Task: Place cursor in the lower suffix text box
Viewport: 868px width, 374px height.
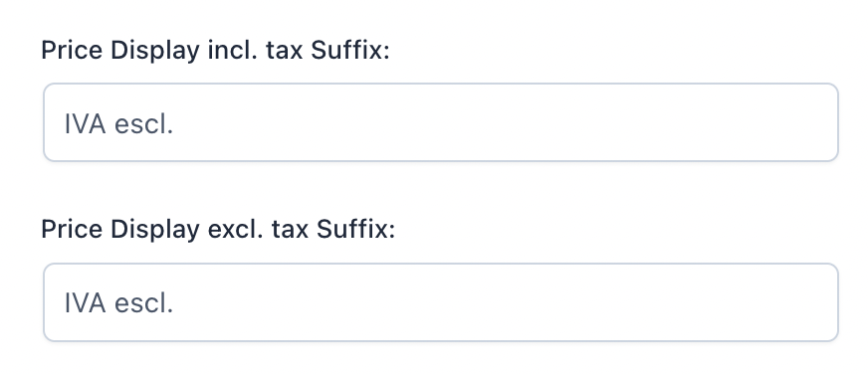Action: (441, 302)
